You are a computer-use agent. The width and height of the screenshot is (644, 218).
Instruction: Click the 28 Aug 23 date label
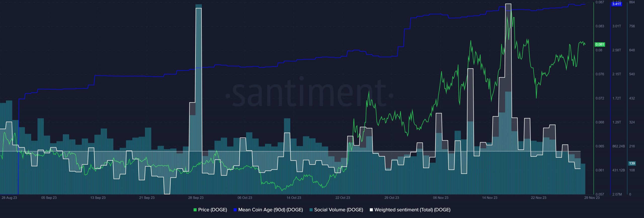pos(9,198)
